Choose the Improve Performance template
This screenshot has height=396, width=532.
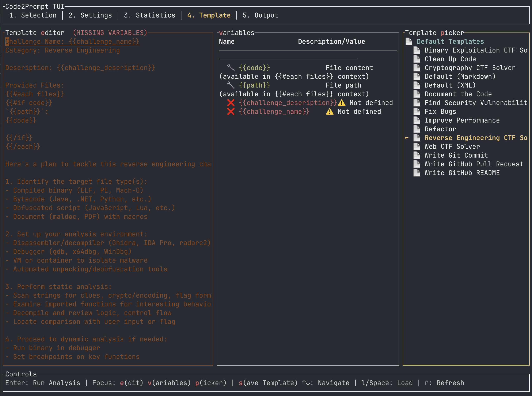[x=462, y=120]
